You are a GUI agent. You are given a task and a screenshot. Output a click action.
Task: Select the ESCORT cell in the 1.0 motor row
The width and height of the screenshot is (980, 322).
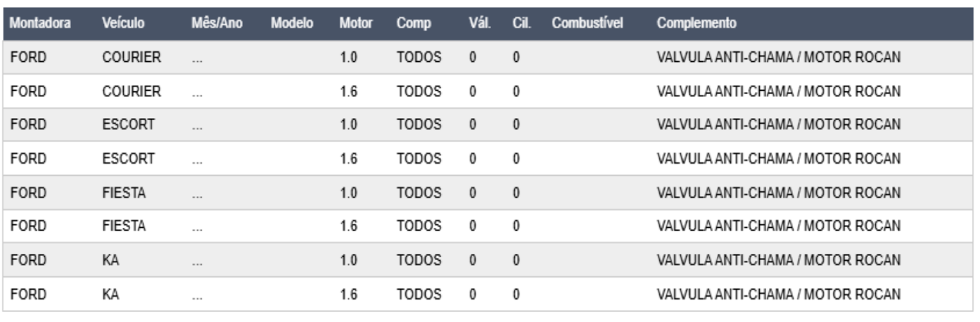coord(129,125)
